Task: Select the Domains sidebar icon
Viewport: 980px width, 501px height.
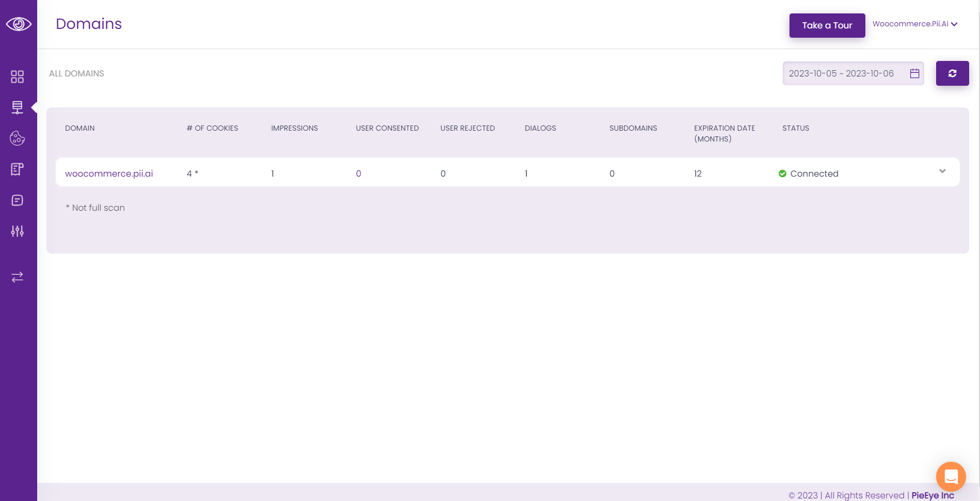Action: click(x=18, y=107)
